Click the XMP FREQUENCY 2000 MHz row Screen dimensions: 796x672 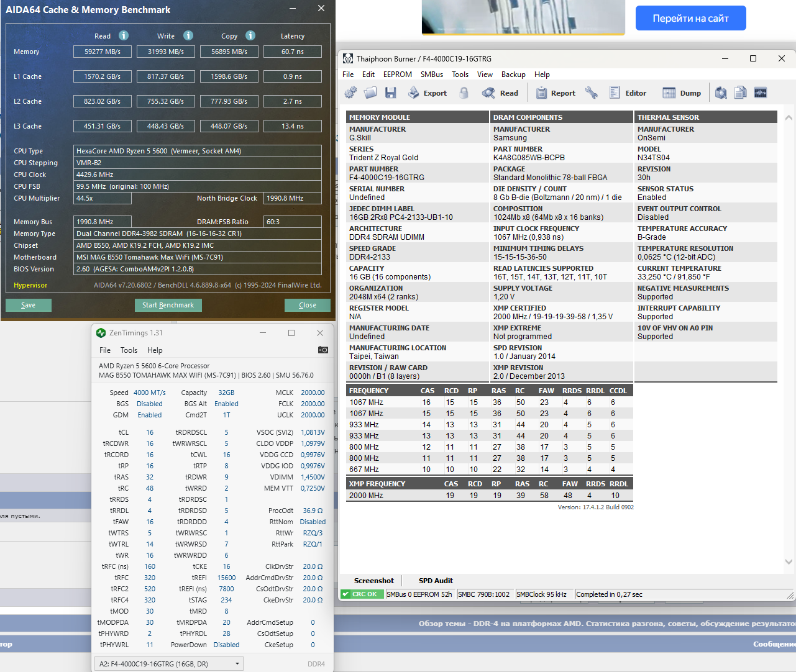coord(490,496)
